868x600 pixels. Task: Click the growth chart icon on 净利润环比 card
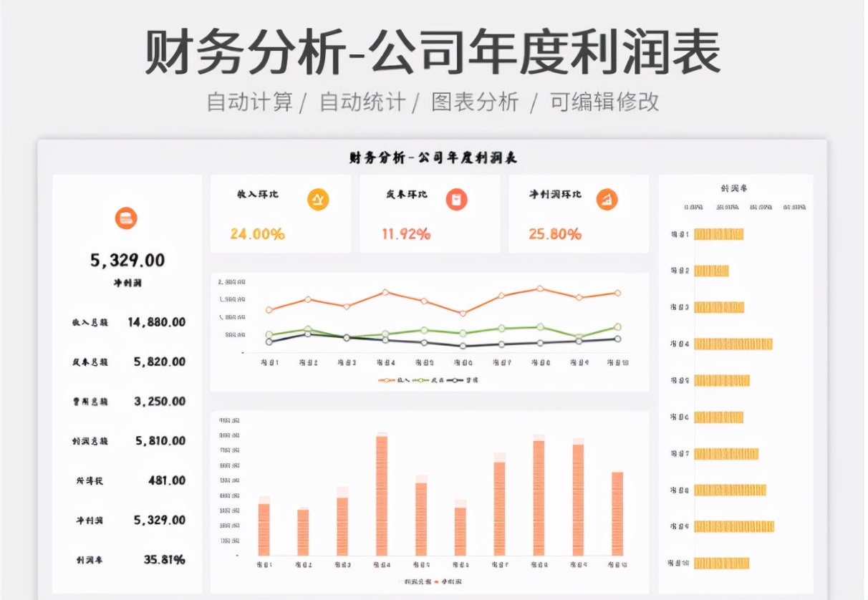pyautogui.click(x=608, y=200)
